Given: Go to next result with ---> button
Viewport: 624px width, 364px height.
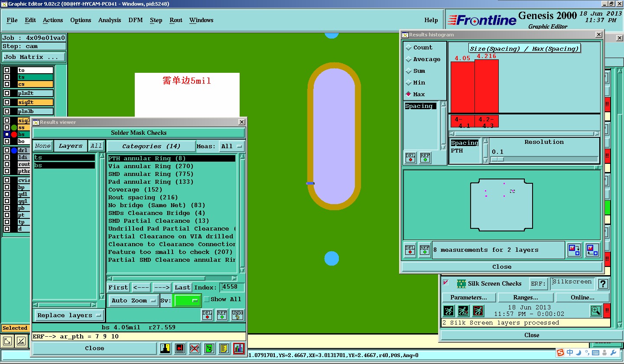Looking at the screenshot, I should [x=162, y=287].
